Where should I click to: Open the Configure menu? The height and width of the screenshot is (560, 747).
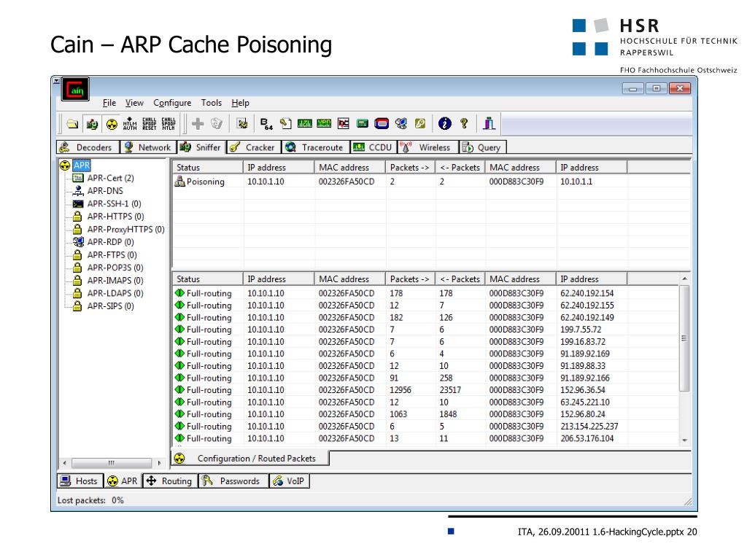click(x=172, y=103)
